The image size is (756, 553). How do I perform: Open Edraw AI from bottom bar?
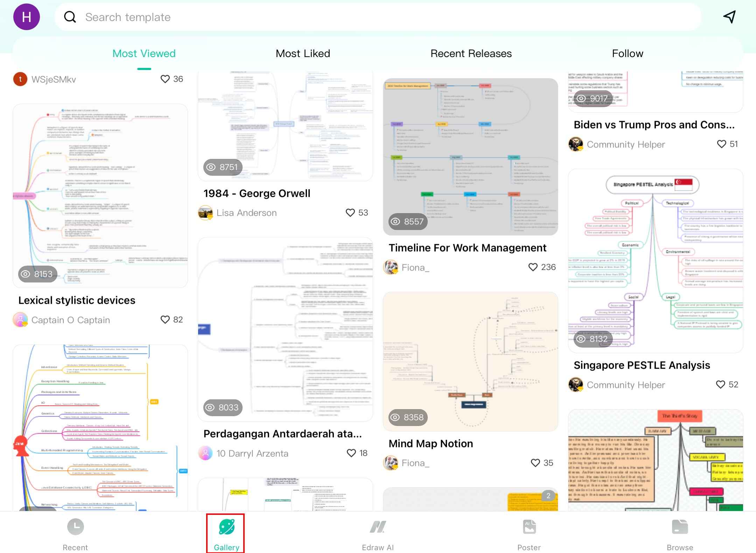(378, 527)
